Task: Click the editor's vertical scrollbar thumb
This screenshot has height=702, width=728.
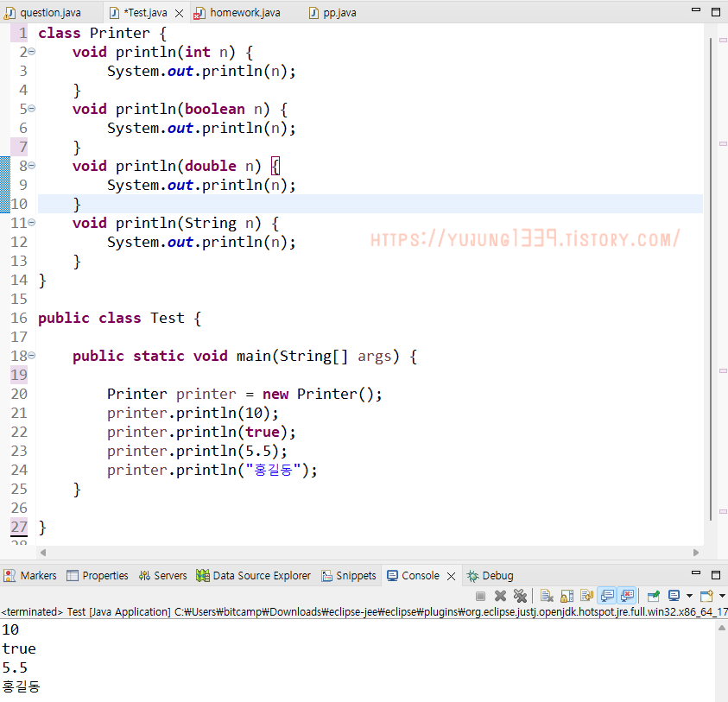Action: click(x=711, y=279)
